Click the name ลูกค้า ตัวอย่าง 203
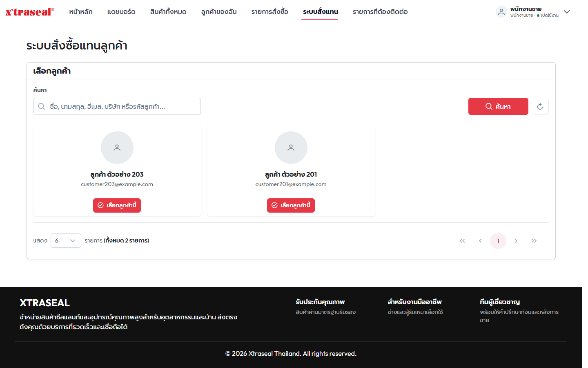The width and height of the screenshot is (588, 368). [117, 175]
